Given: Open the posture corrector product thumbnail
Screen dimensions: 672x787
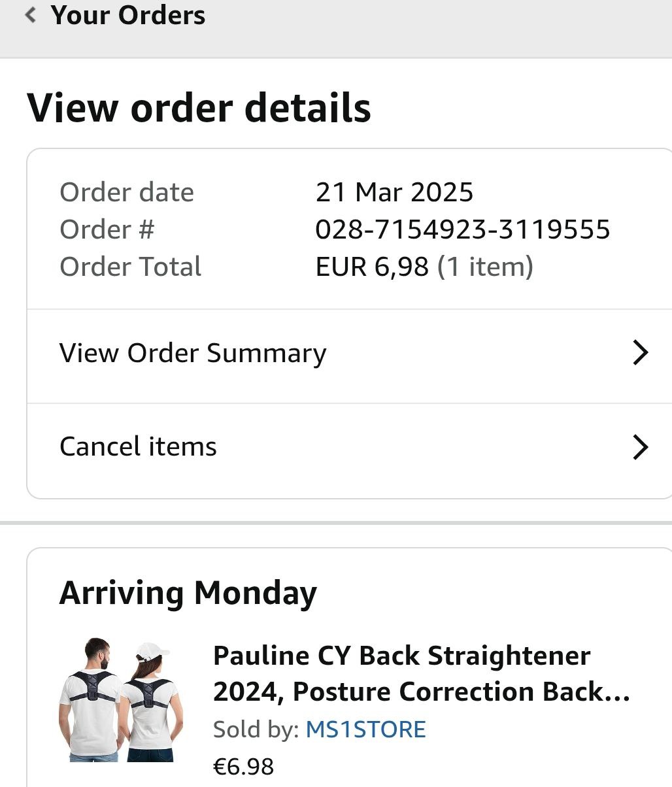Looking at the screenshot, I should (x=122, y=700).
